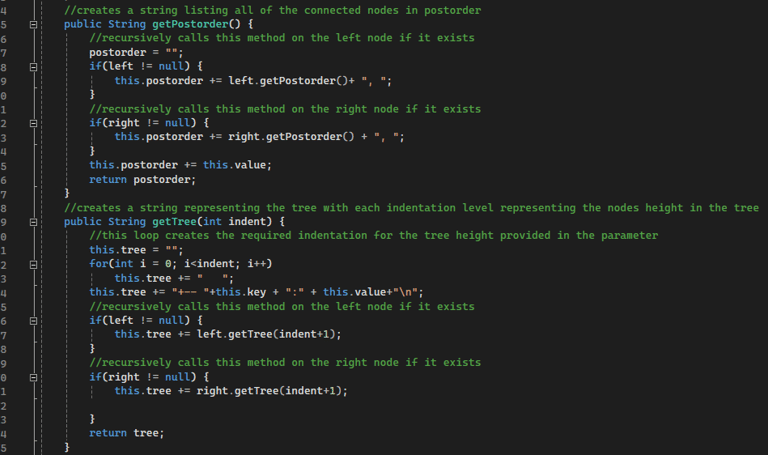
Task: Click the 'return tree;' statement
Action: coord(127,433)
